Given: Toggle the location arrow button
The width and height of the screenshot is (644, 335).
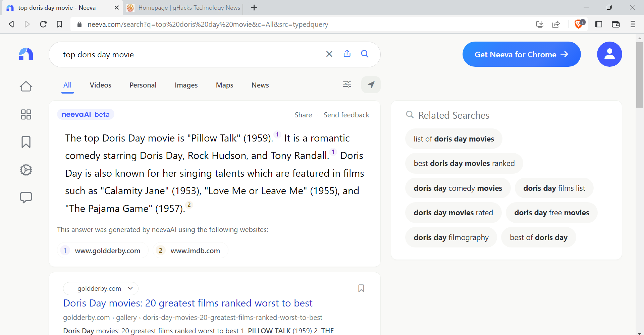Looking at the screenshot, I should 371,85.
